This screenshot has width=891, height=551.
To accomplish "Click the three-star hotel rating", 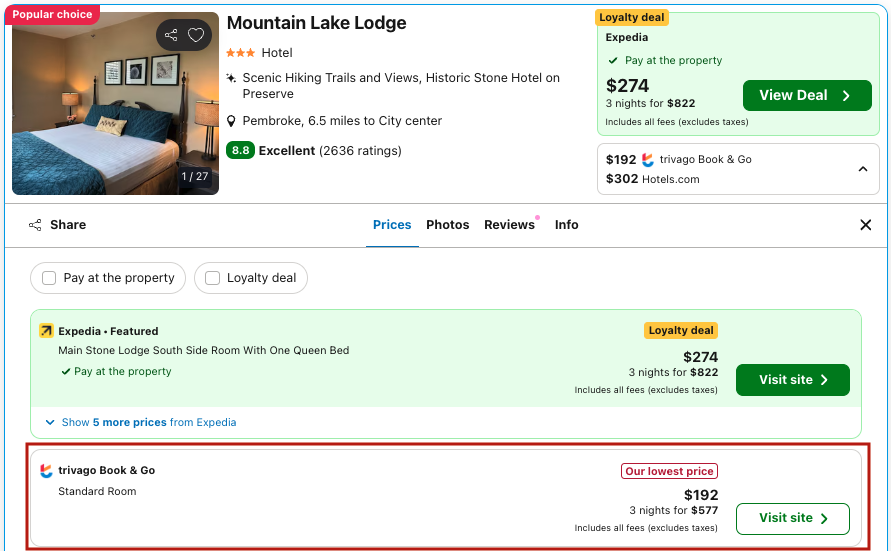I will pos(240,53).
